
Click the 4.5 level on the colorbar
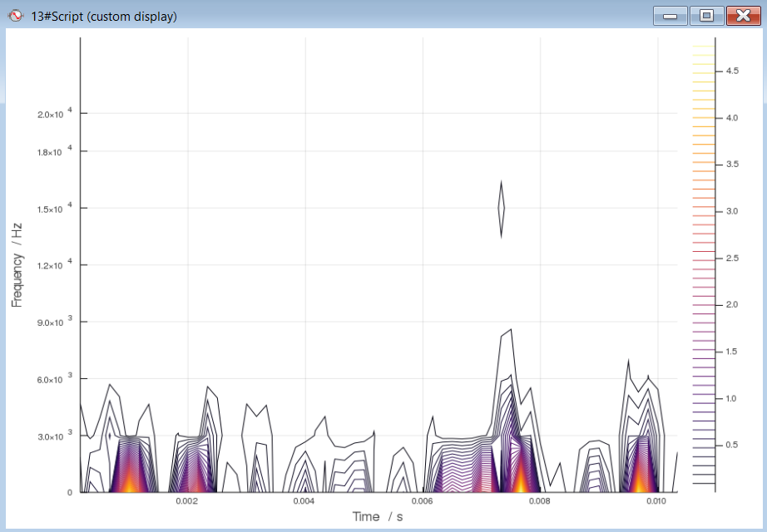(x=732, y=71)
